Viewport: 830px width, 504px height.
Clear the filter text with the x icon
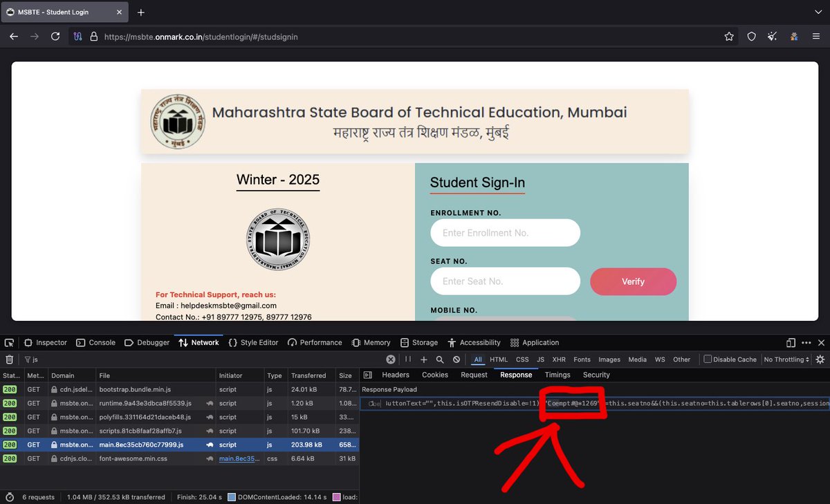pyautogui.click(x=391, y=360)
